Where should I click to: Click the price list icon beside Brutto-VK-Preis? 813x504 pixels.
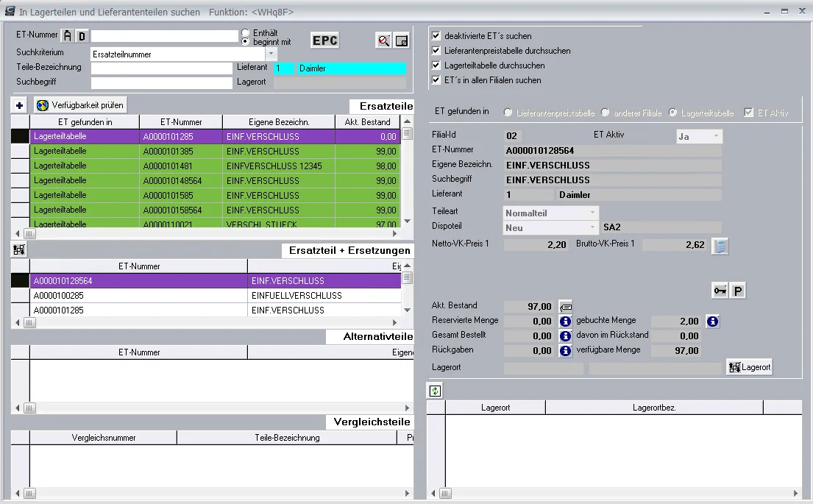click(x=720, y=246)
